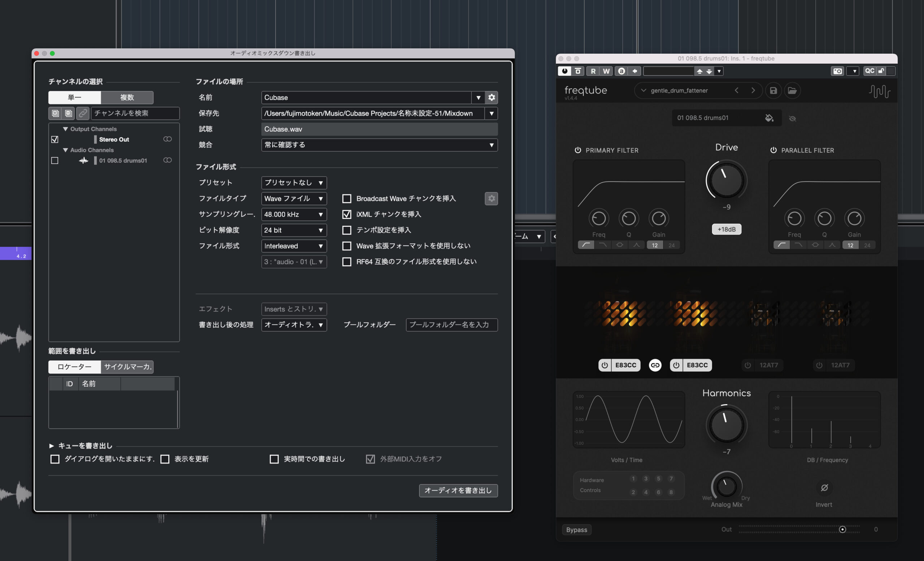The height and width of the screenshot is (561, 924).
Task: Click the freqtube waveform logo icon
Action: 879,91
